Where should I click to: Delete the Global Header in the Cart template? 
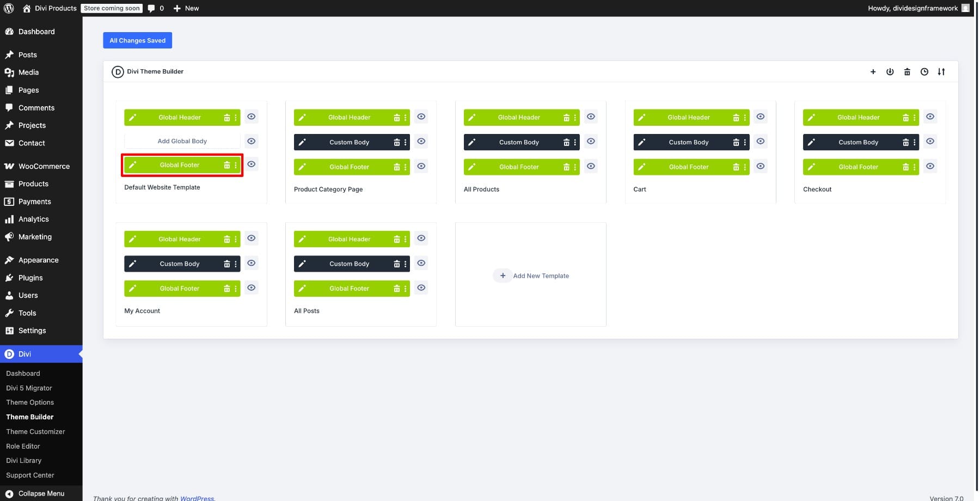pyautogui.click(x=736, y=118)
